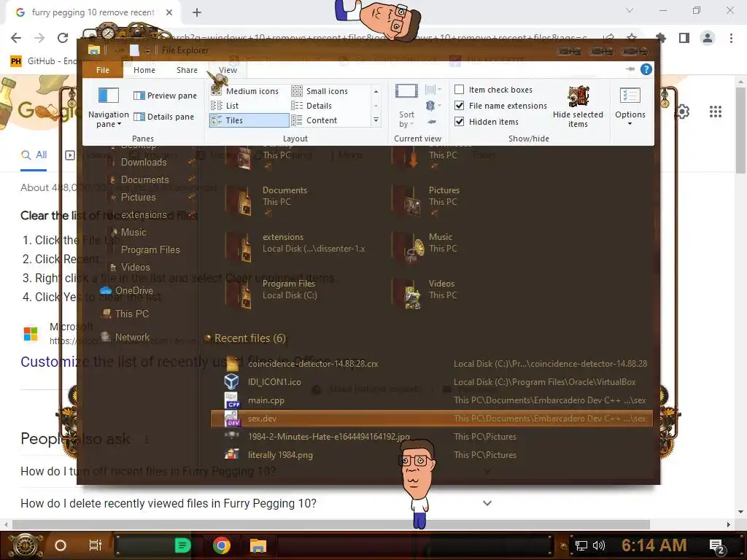Click the page horizontal scrollbar
Viewport: 747px width, 560px height.
[x=331, y=524]
